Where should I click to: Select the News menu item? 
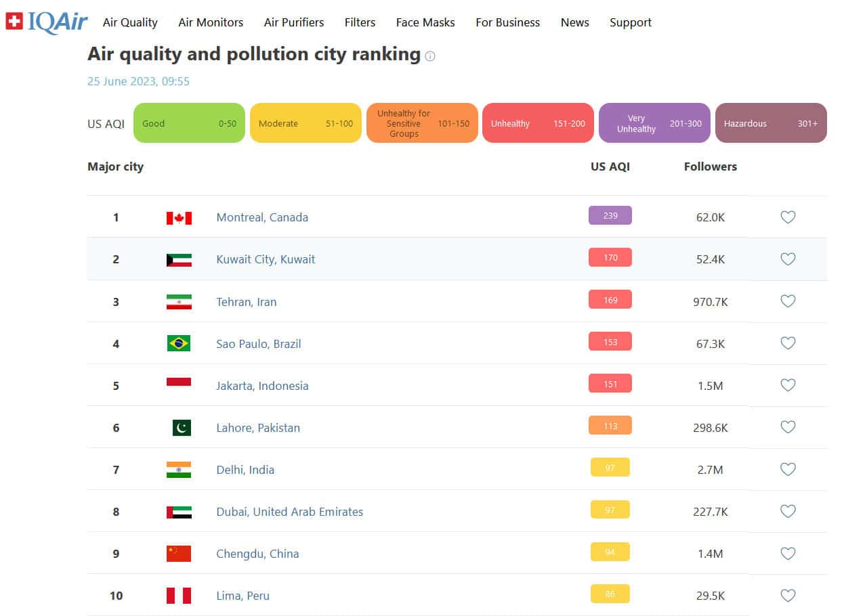[574, 22]
